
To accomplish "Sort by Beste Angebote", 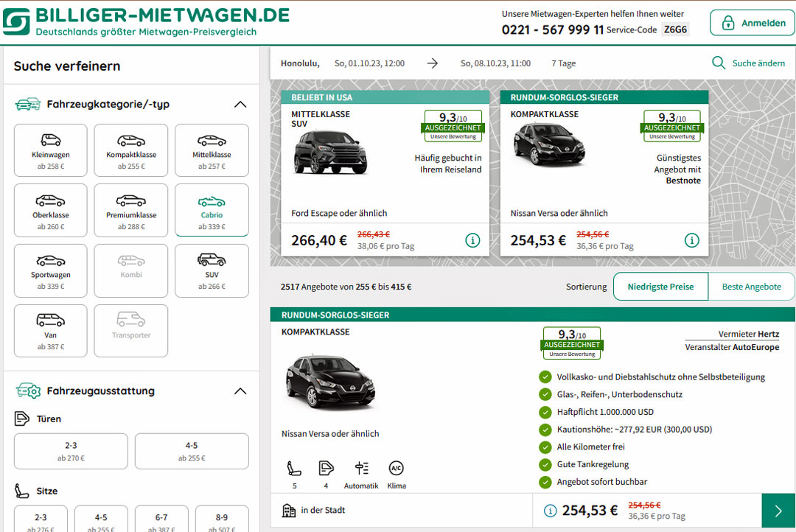I will (751, 287).
